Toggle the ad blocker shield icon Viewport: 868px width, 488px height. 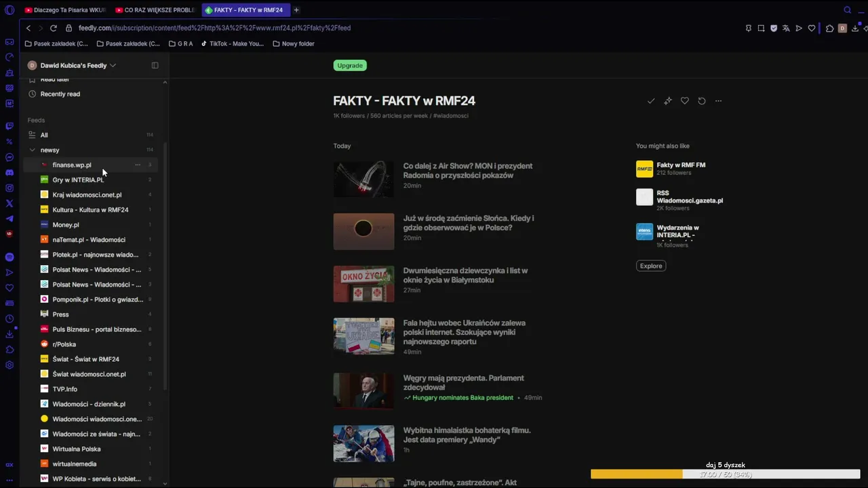(774, 28)
